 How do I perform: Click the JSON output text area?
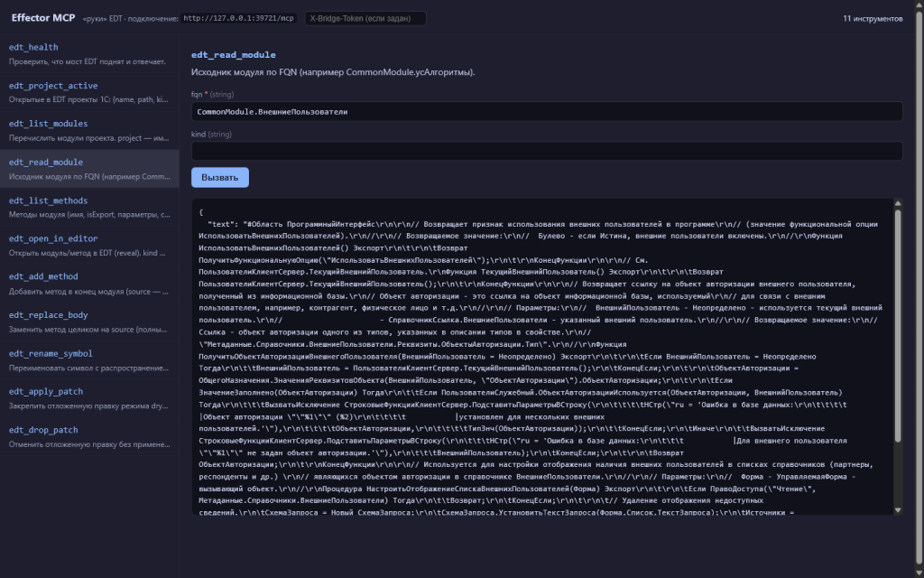tap(542, 357)
